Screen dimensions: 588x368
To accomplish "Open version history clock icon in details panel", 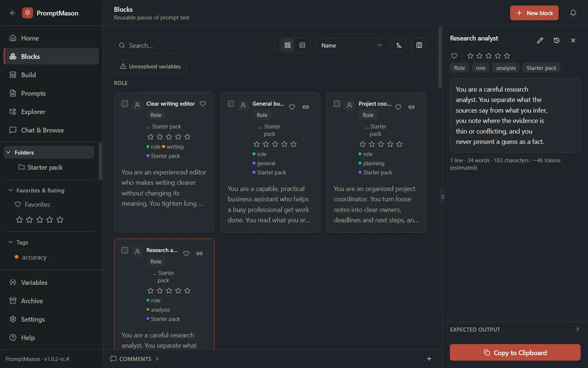I will (x=557, y=40).
